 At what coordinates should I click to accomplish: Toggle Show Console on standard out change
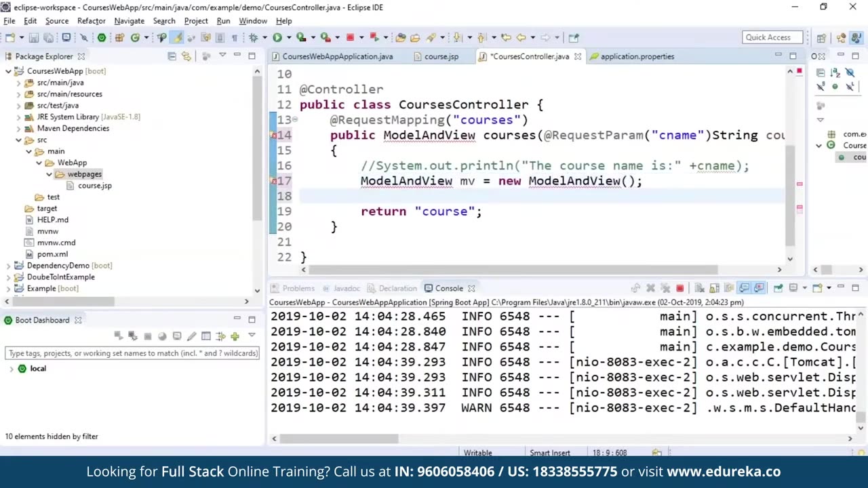(743, 288)
